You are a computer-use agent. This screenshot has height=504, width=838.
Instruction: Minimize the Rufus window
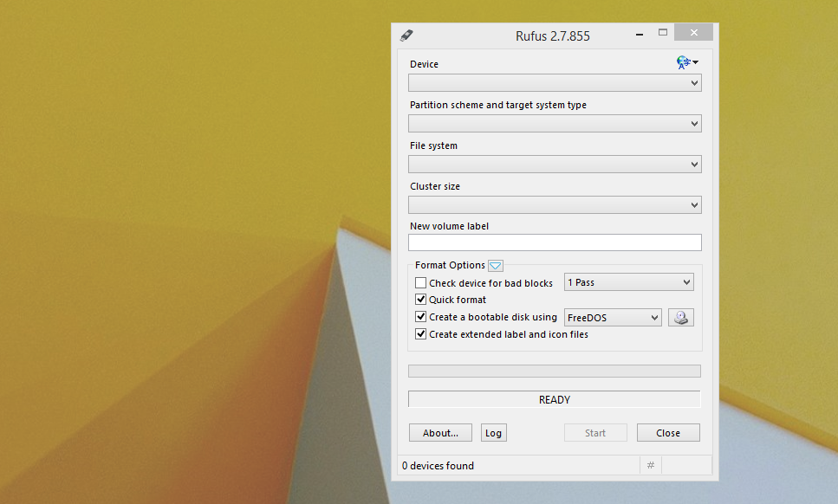[640, 34]
